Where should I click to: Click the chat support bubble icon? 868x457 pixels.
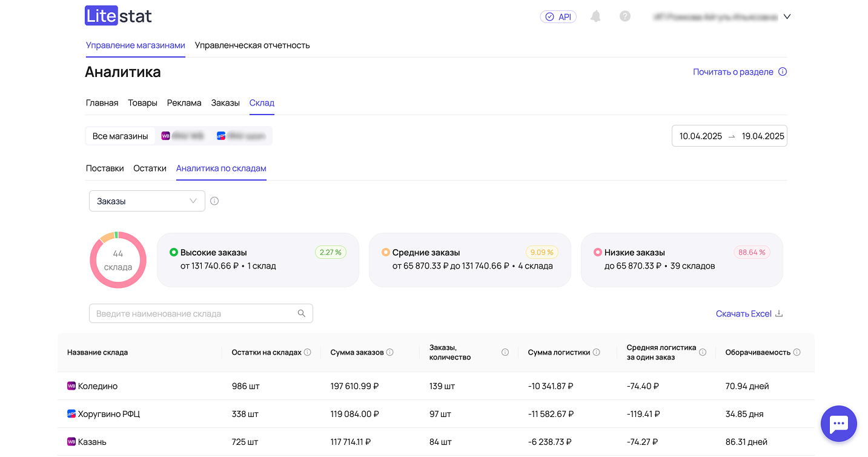coord(838,424)
